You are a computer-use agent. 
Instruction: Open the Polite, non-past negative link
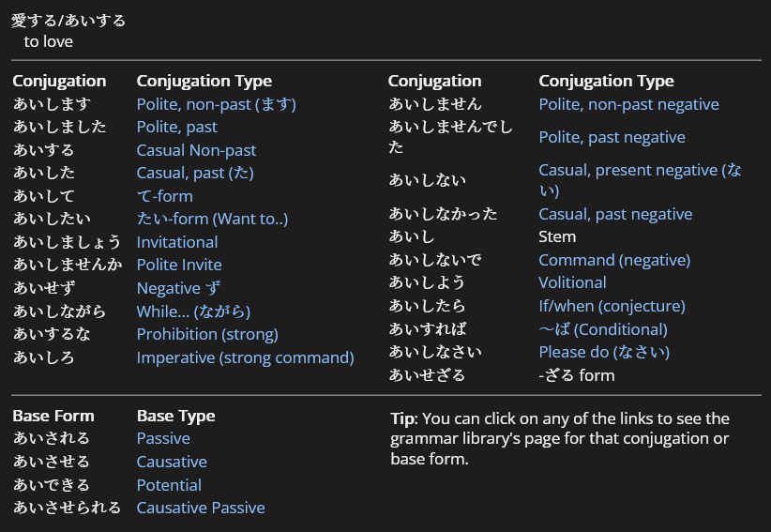click(628, 104)
